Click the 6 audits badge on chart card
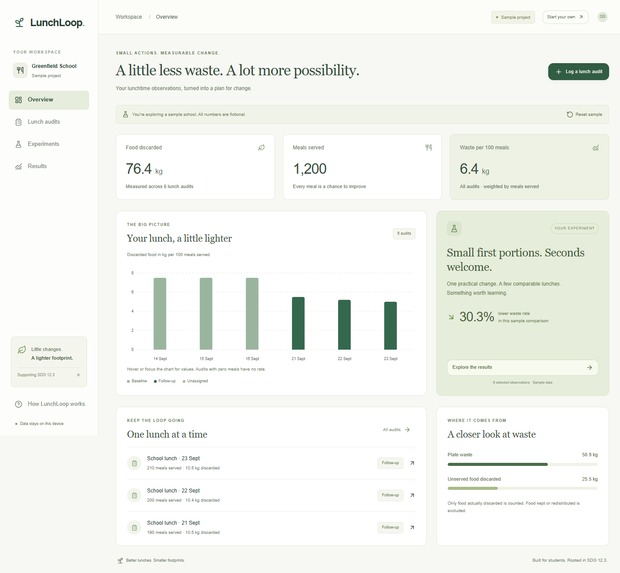This screenshot has width=620, height=573. click(404, 233)
